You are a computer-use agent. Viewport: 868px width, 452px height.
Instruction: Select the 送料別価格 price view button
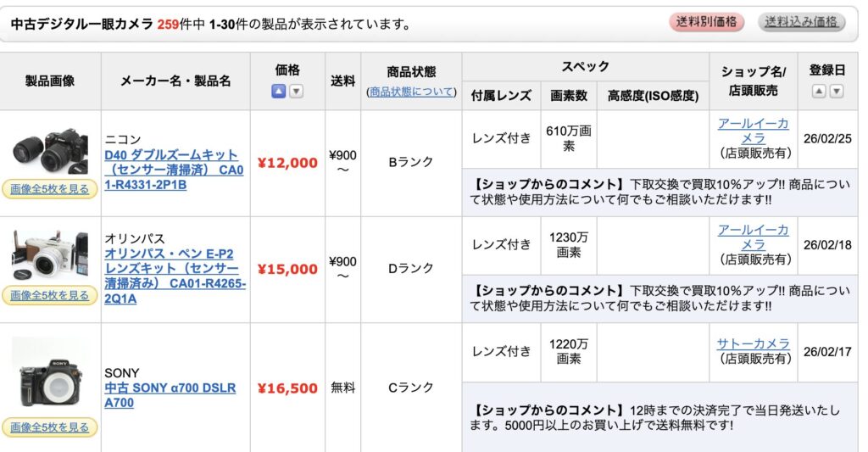pyautogui.click(x=706, y=22)
